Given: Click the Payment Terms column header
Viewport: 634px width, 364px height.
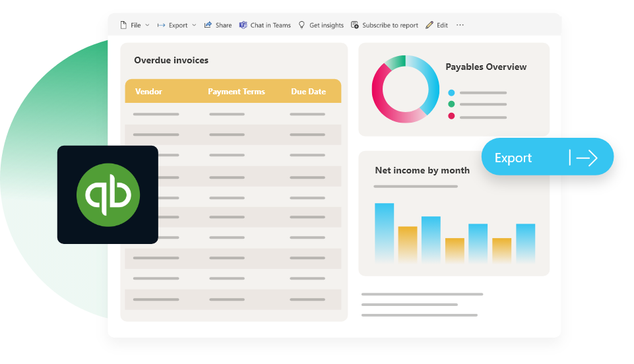Looking at the screenshot, I should coord(236,92).
